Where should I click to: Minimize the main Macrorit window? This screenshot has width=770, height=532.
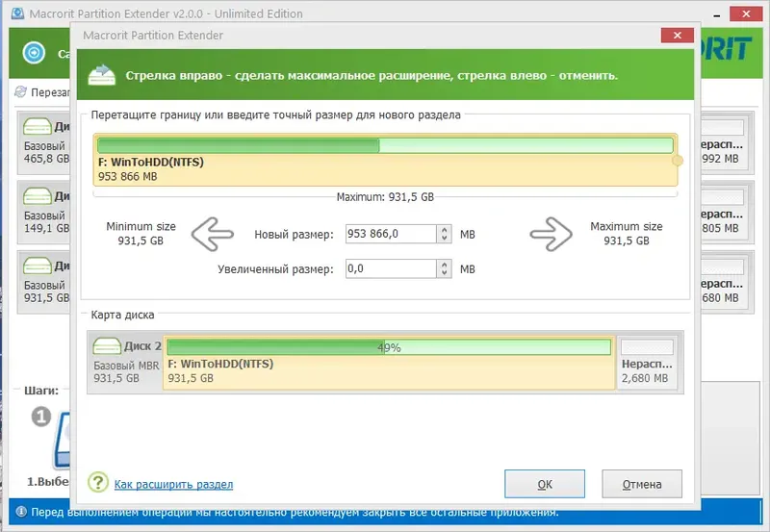717,14
